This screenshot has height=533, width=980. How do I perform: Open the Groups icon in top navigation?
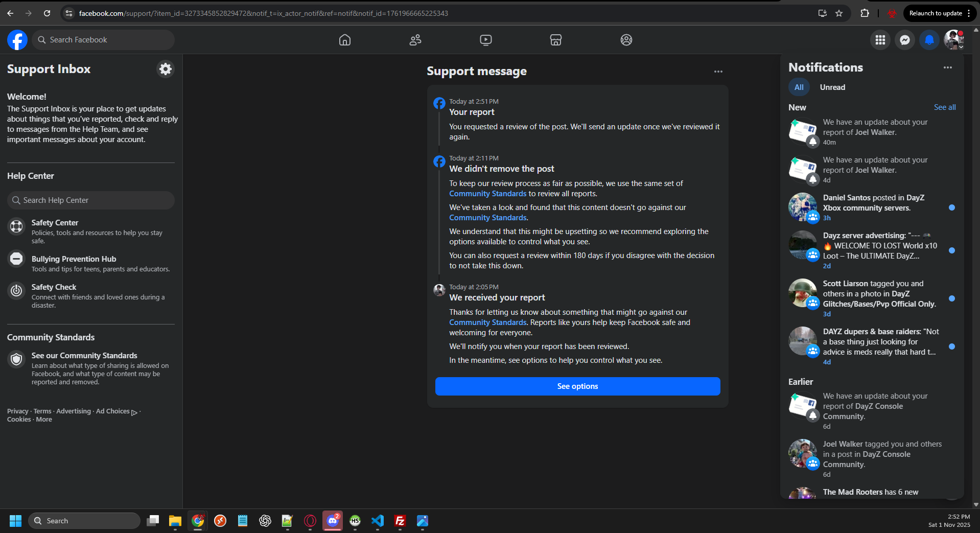click(626, 40)
